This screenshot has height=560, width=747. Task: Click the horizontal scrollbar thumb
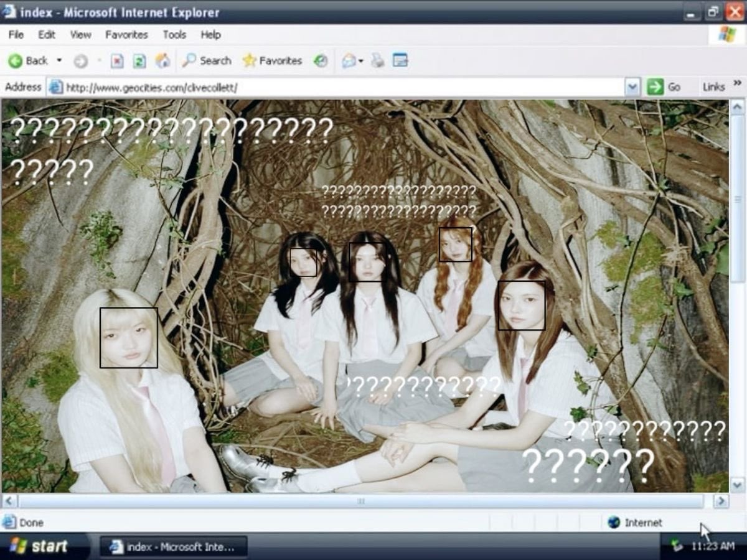(360, 501)
